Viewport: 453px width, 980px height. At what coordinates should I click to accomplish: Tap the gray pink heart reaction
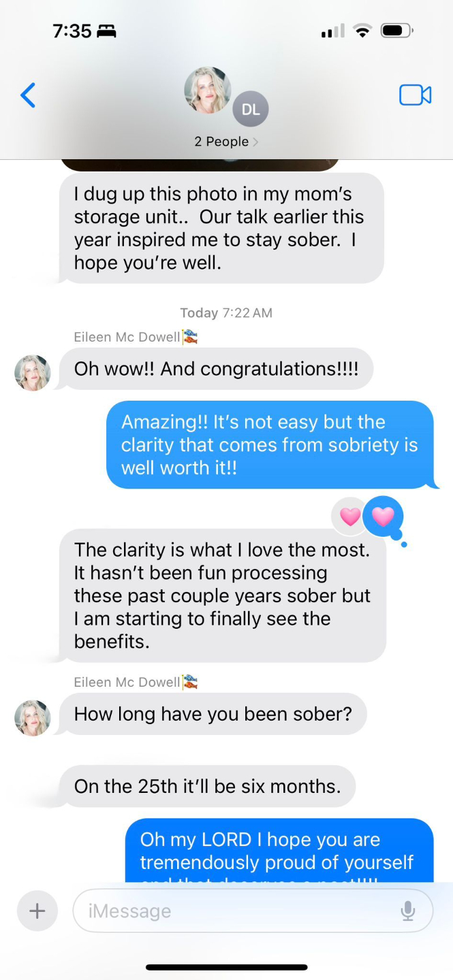tap(349, 517)
